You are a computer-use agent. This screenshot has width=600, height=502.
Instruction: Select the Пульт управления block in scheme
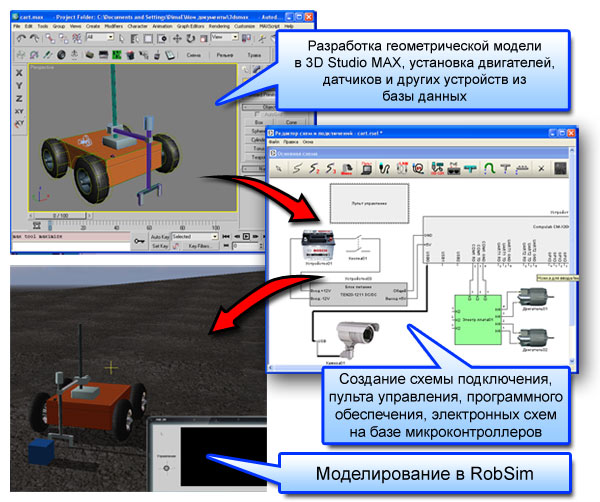click(x=369, y=204)
